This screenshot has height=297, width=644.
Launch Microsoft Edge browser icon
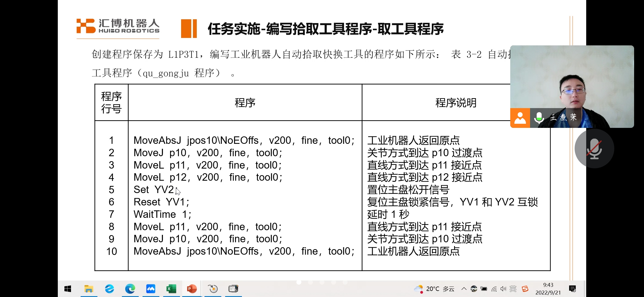tap(130, 289)
